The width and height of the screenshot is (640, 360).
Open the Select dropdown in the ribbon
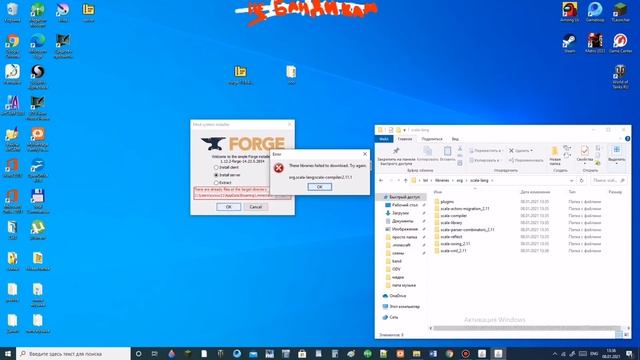[x=616, y=154]
